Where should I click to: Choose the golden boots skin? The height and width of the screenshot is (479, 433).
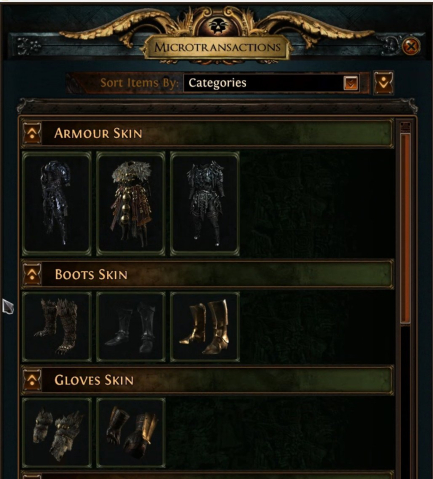[205, 327]
